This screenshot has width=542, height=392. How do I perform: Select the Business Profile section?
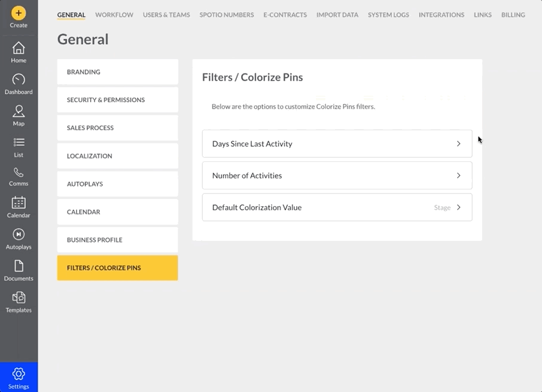117,240
